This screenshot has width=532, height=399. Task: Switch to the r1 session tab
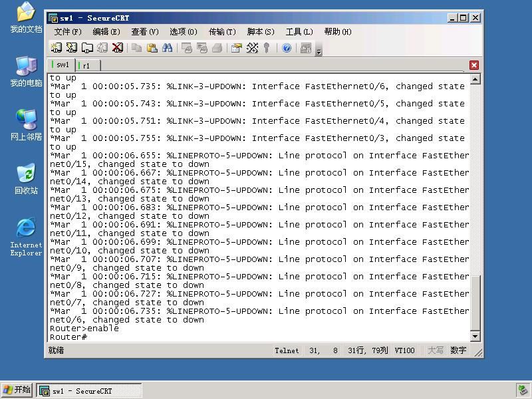point(88,65)
